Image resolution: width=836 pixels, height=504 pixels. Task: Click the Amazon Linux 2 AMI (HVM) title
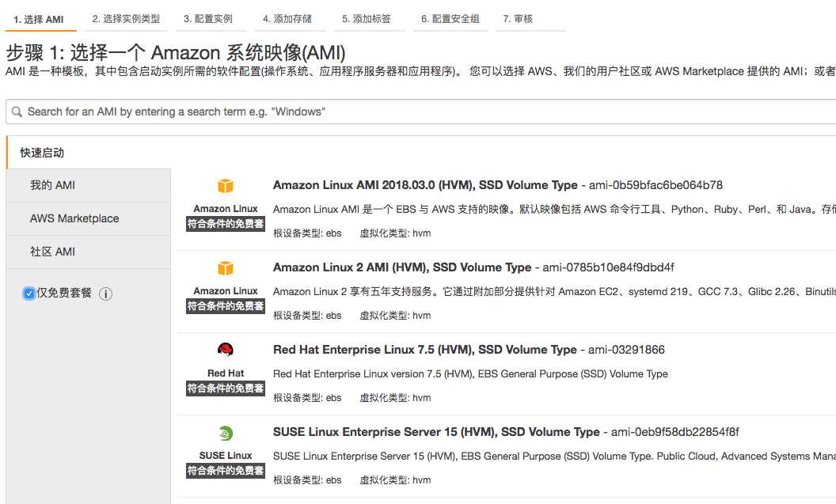(402, 267)
